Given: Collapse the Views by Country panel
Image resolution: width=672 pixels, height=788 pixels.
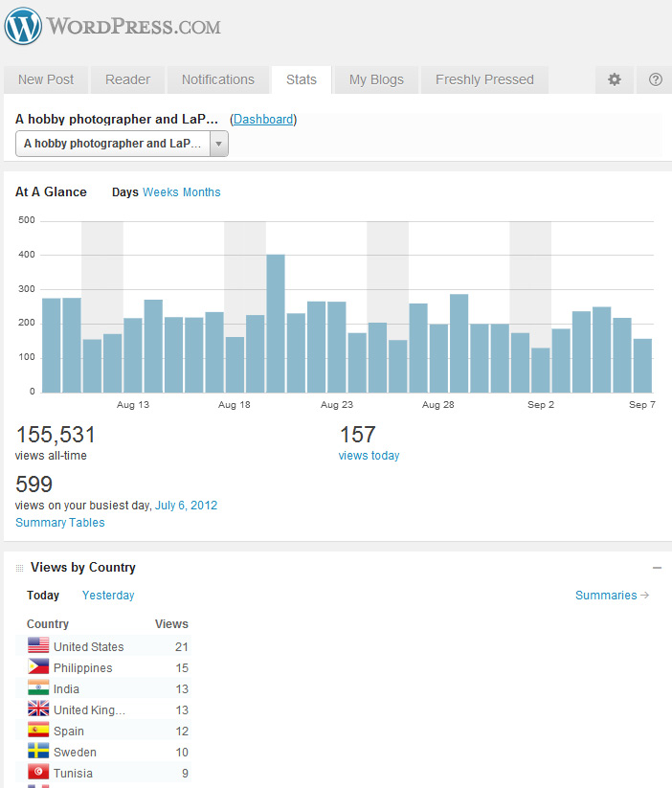Looking at the screenshot, I should click(x=657, y=568).
